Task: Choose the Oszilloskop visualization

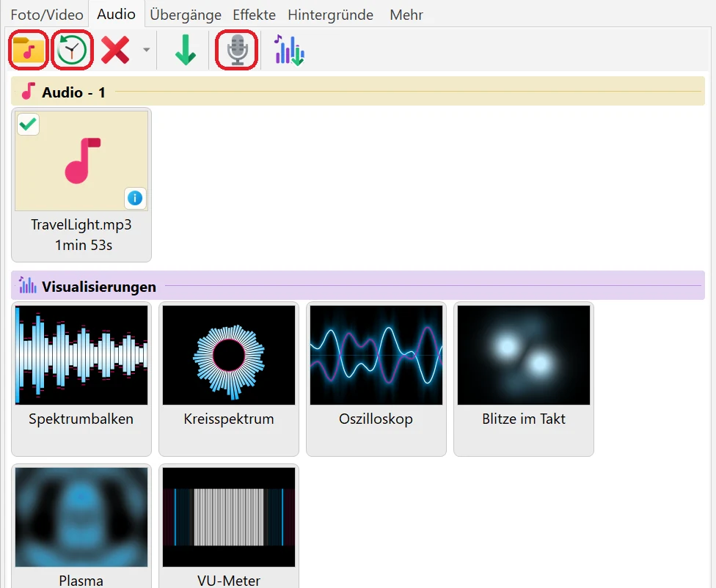Action: click(376, 378)
